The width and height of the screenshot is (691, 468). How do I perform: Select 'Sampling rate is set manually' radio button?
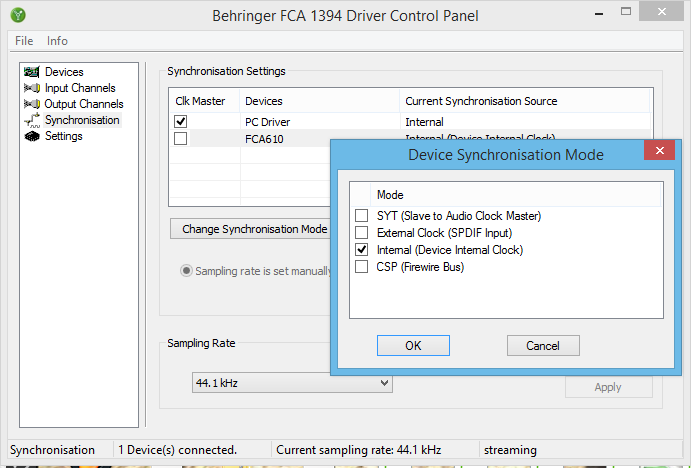click(x=186, y=271)
